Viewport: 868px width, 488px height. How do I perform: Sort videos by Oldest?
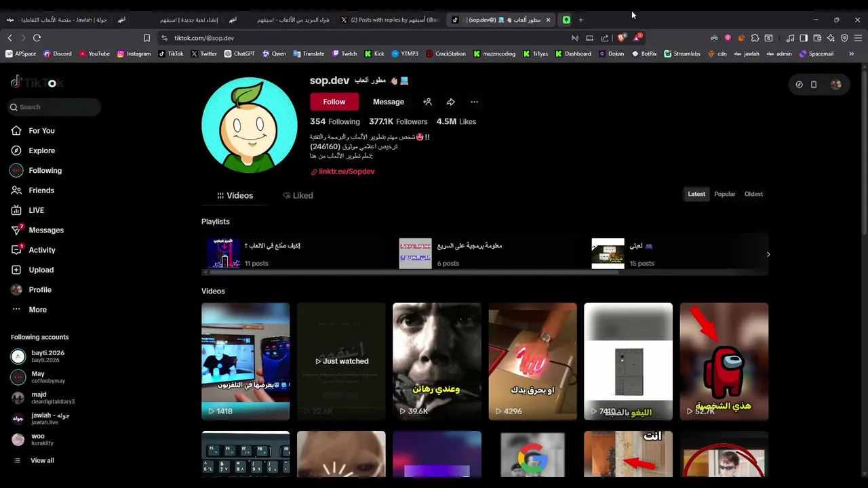pos(753,194)
